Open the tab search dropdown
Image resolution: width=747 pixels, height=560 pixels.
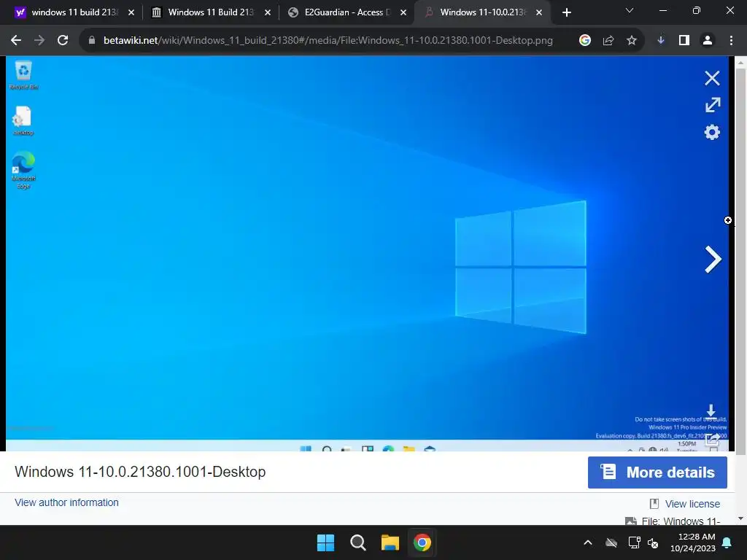click(630, 10)
